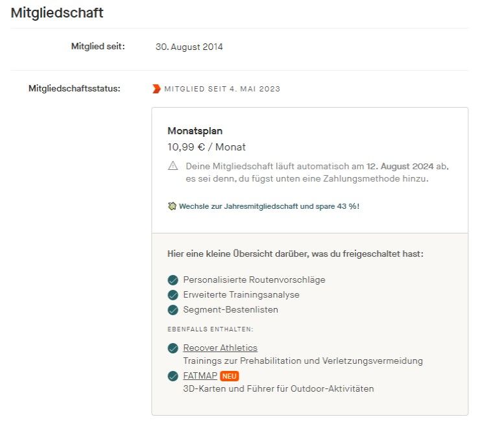Click the checkmark beside Personalisierte Routenvorschläge

[x=173, y=280]
